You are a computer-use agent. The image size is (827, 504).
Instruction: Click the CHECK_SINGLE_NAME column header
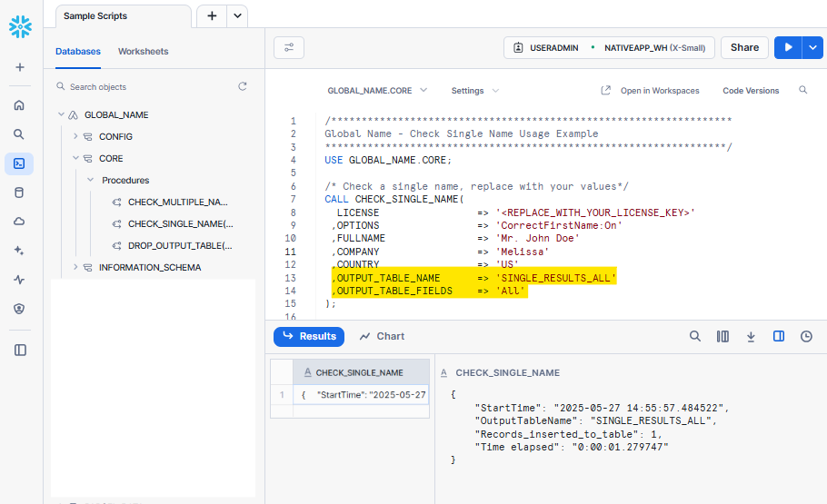(361, 372)
